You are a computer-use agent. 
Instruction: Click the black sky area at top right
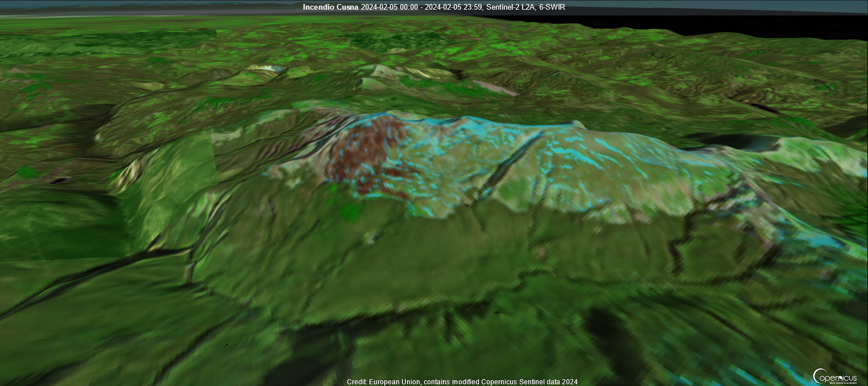(x=740, y=20)
